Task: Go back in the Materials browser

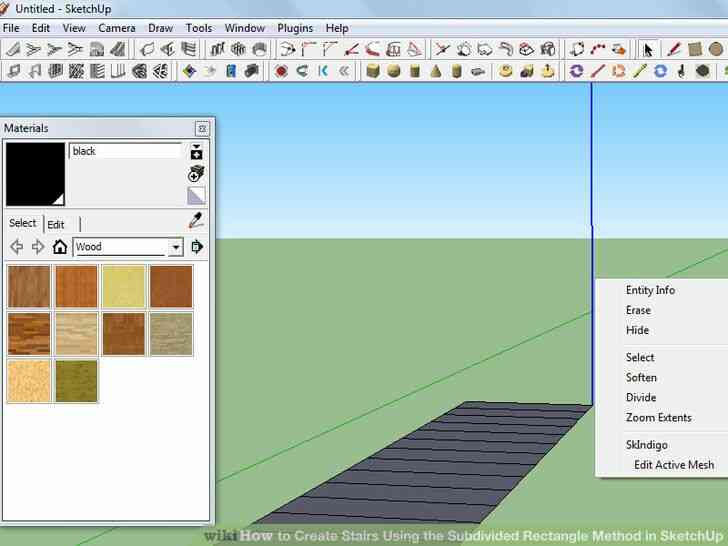Action: click(17, 247)
